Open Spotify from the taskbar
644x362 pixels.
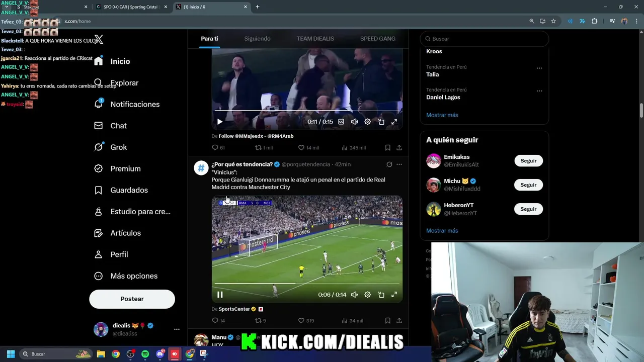pyautogui.click(x=145, y=354)
